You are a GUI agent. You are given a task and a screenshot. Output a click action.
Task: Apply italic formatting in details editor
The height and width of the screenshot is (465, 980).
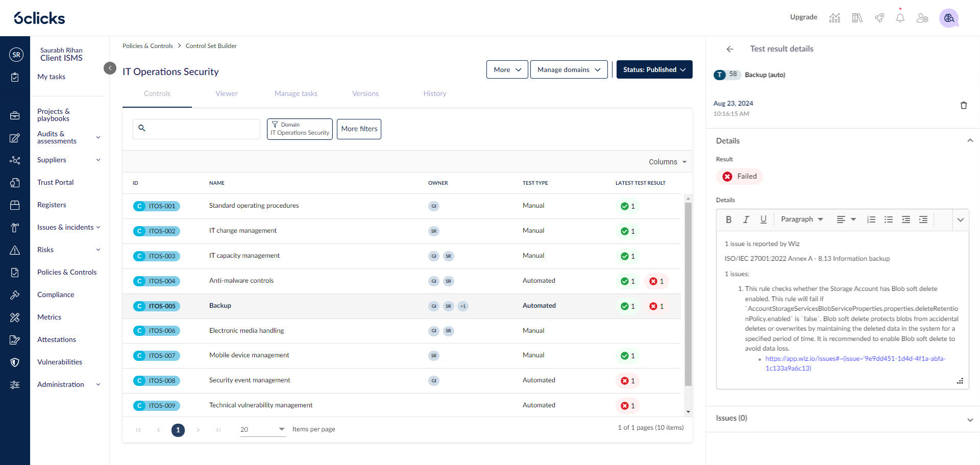coord(746,219)
